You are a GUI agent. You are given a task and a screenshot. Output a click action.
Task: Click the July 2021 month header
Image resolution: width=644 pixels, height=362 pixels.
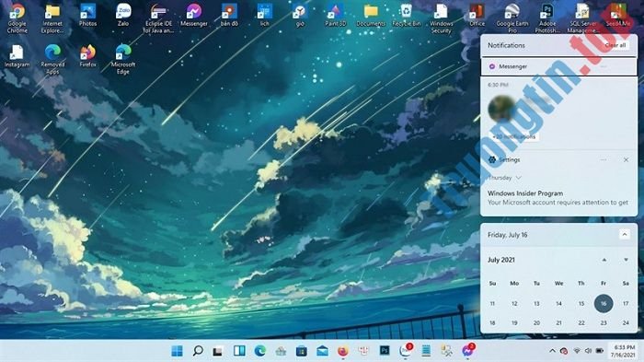tap(501, 260)
